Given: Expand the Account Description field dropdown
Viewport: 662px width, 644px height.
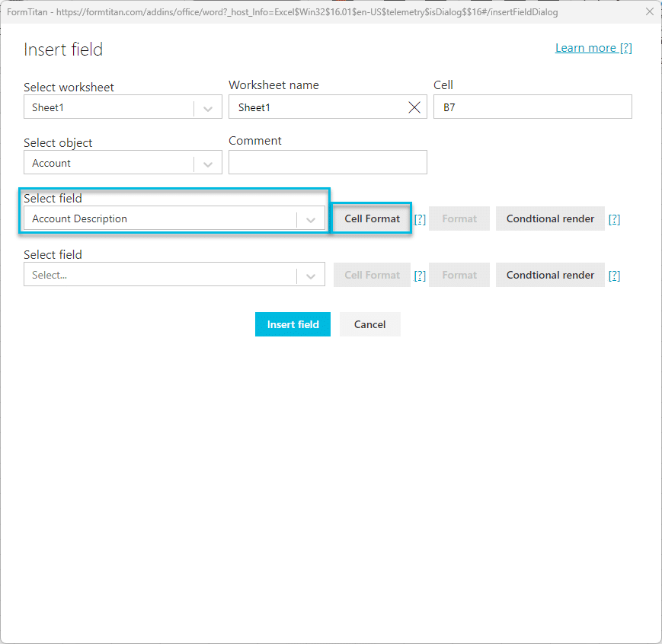Looking at the screenshot, I should [x=310, y=219].
